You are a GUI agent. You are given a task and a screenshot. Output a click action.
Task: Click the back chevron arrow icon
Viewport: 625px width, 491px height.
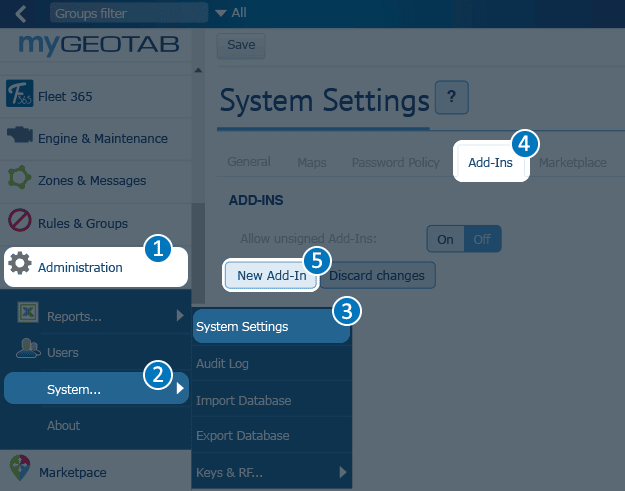click(x=21, y=14)
